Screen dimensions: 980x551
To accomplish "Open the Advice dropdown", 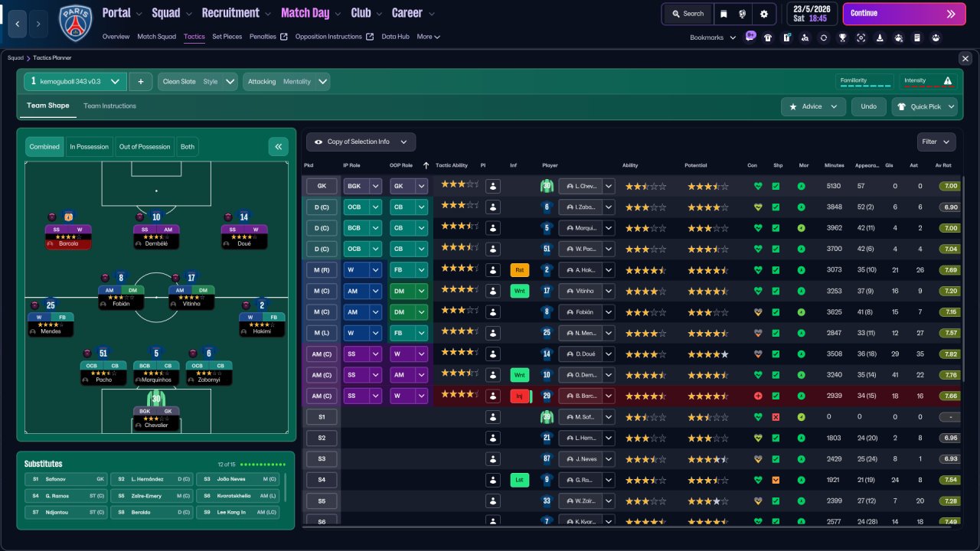I will 813,106.
